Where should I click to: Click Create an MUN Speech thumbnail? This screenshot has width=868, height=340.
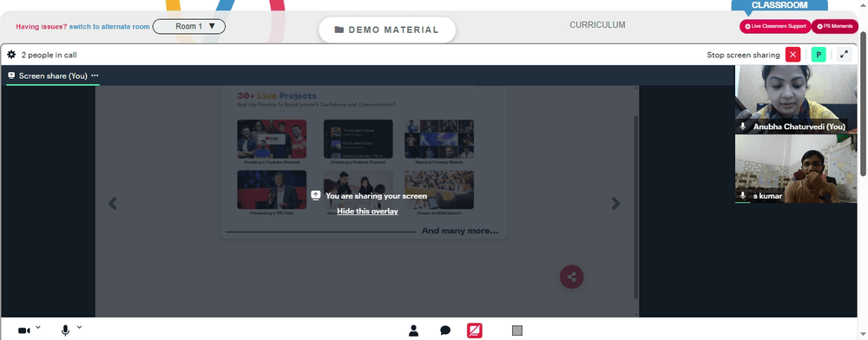[439, 190]
